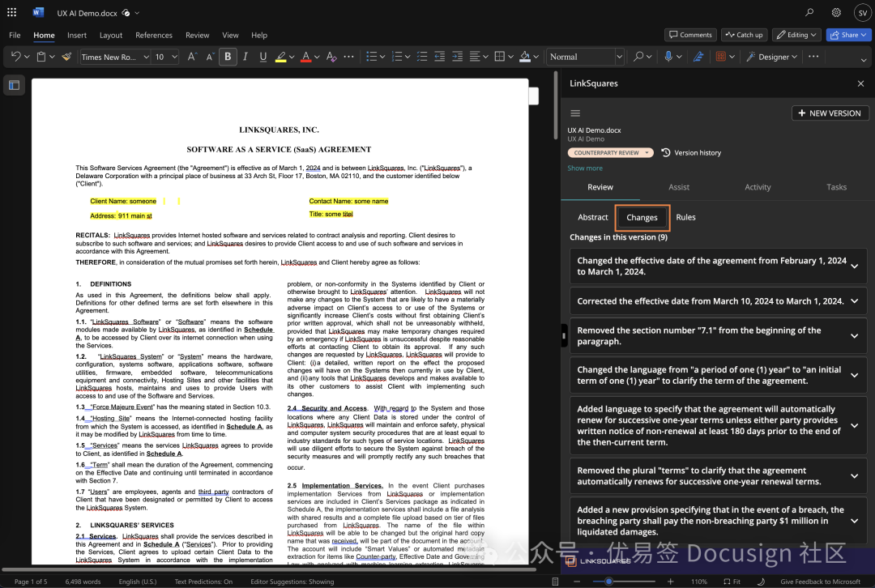Click Give Feedback to Microsoft
This screenshot has height=588, width=875.
coord(820,582)
